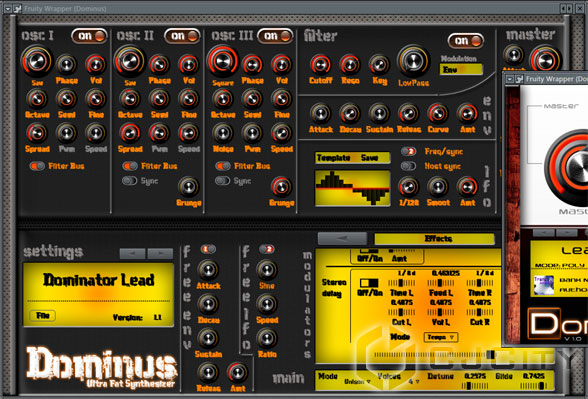Enable the LFO Host sync switch
The width and height of the screenshot is (588, 399).
tap(408, 166)
